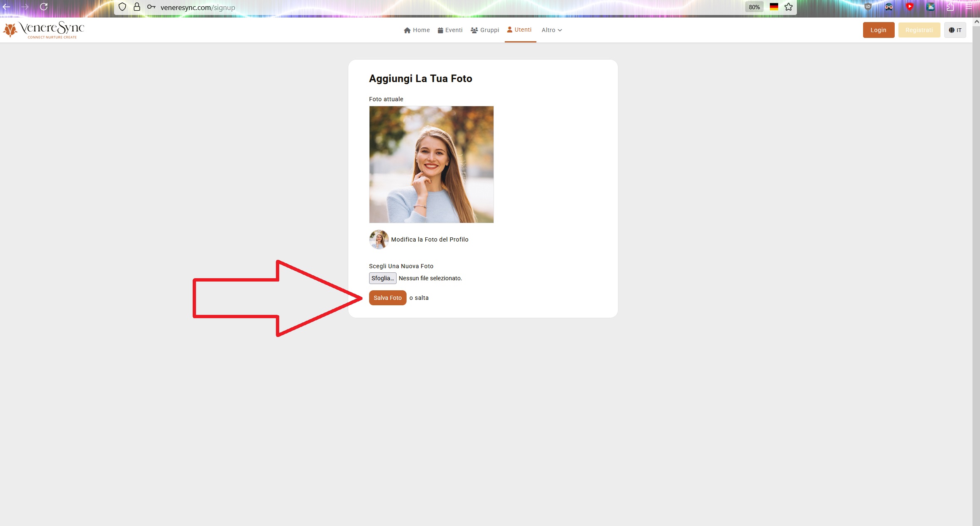Go to the Eventi tab
Viewport: 980px width, 526px height.
pyautogui.click(x=450, y=30)
